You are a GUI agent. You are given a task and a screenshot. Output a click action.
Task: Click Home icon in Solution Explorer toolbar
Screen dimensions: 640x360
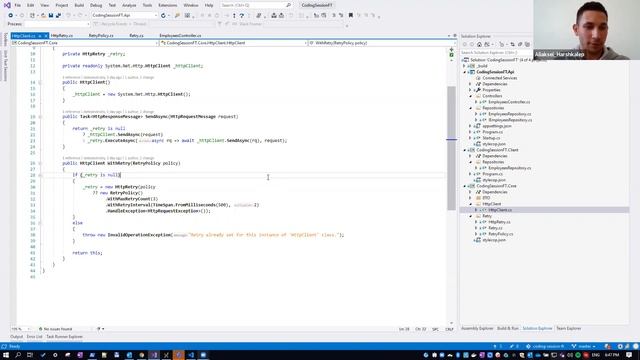(x=479, y=44)
